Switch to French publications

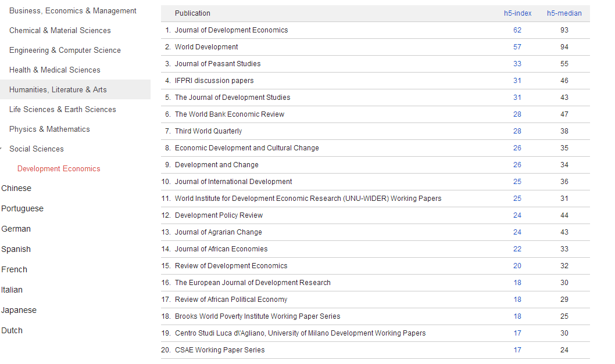14,269
